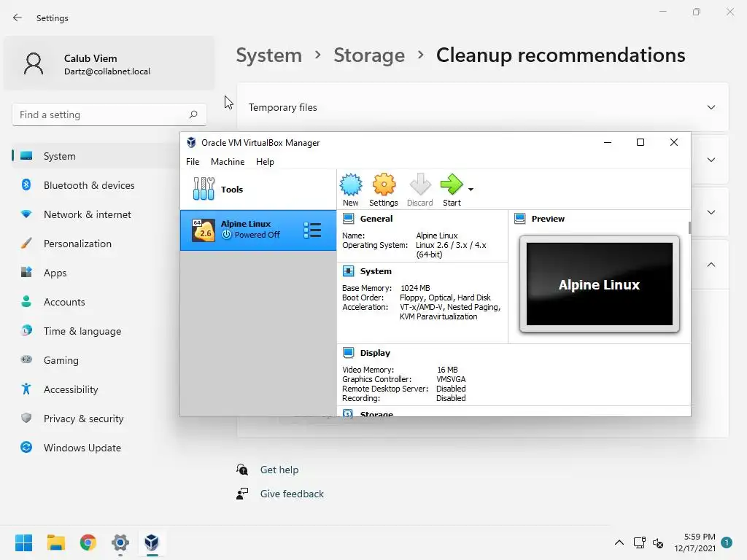Expand the Temporary files section

tap(483, 107)
